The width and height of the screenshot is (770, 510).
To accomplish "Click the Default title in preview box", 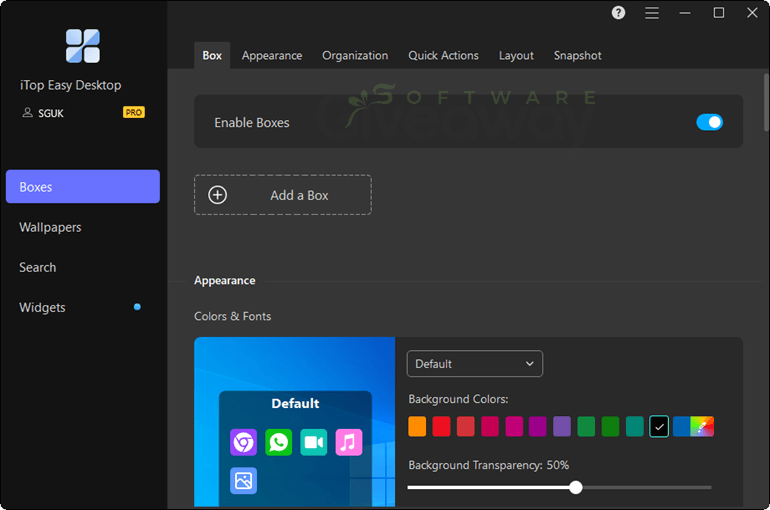I will click(x=295, y=403).
